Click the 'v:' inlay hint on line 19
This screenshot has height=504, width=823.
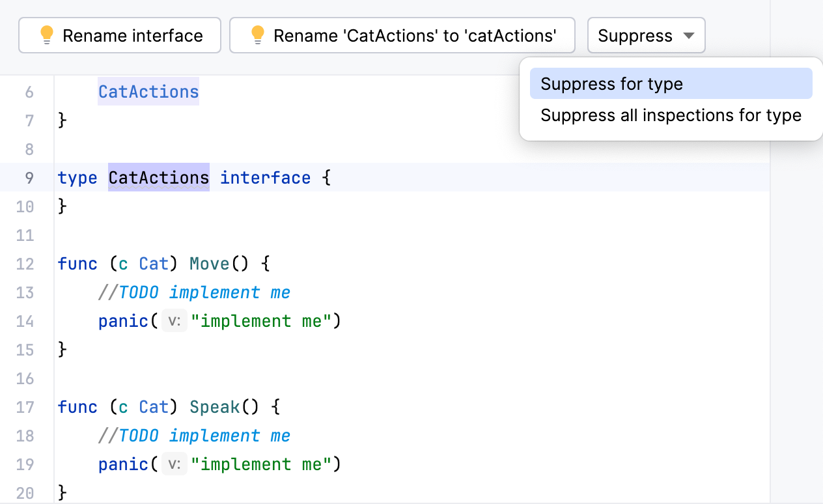click(173, 464)
